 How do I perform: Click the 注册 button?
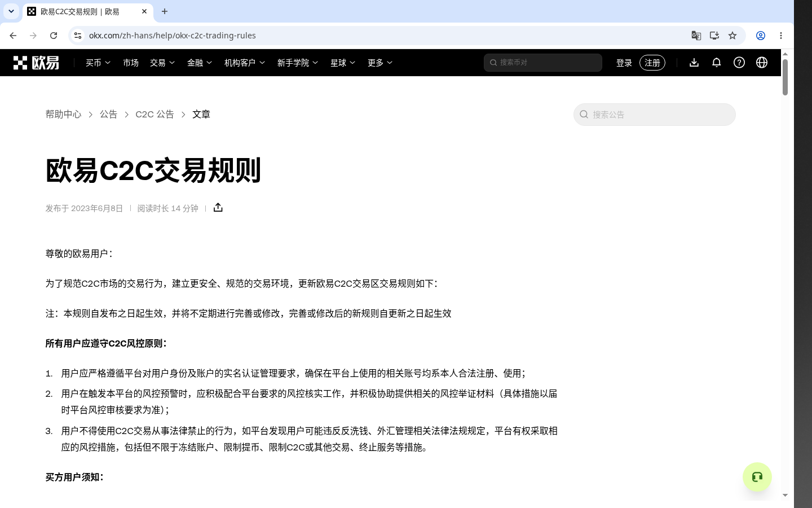pyautogui.click(x=652, y=63)
